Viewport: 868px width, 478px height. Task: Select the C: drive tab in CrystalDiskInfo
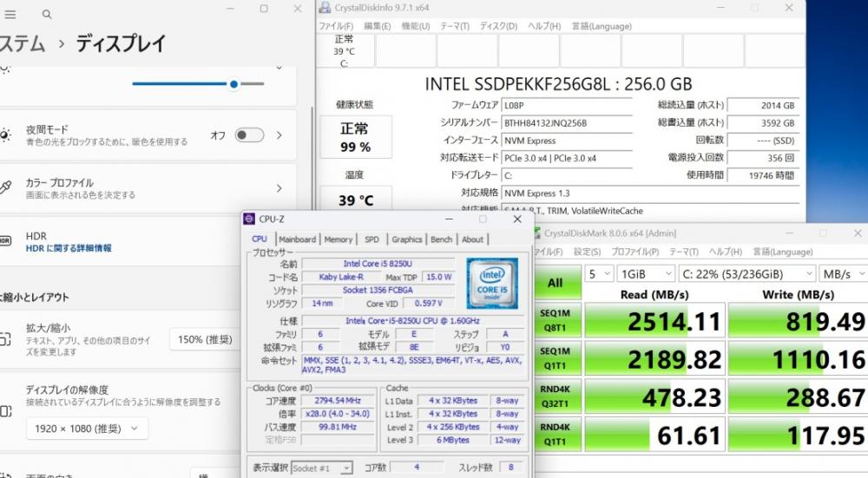click(x=345, y=51)
